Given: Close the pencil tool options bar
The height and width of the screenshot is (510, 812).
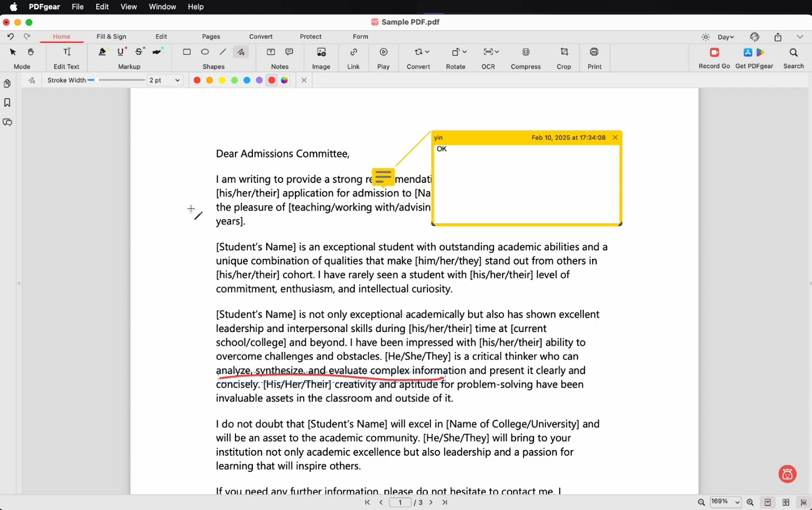Looking at the screenshot, I should pyautogui.click(x=304, y=81).
